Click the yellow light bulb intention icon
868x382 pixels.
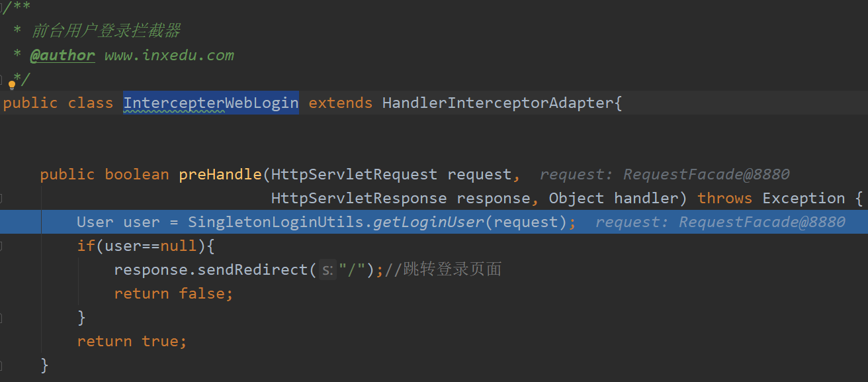pos(12,84)
